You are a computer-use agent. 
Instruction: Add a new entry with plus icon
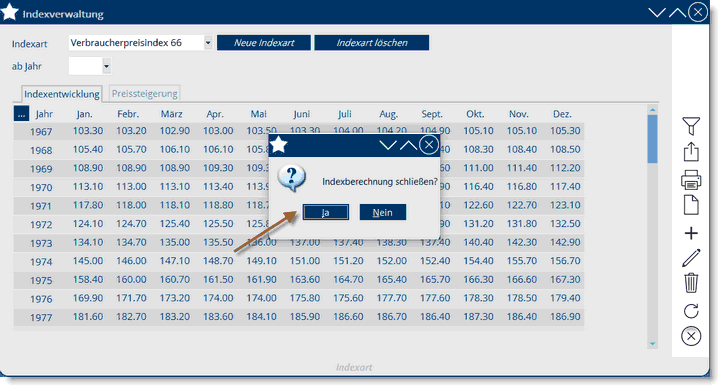pyautogui.click(x=691, y=233)
